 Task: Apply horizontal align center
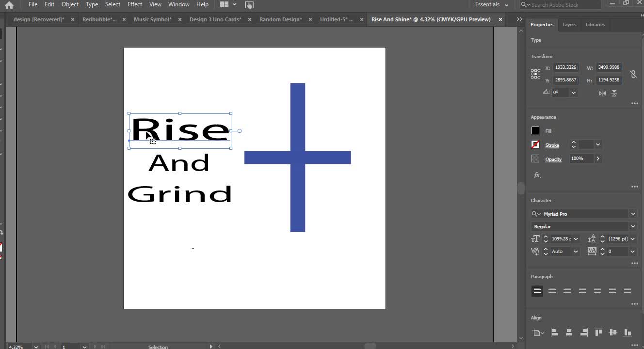point(569,333)
